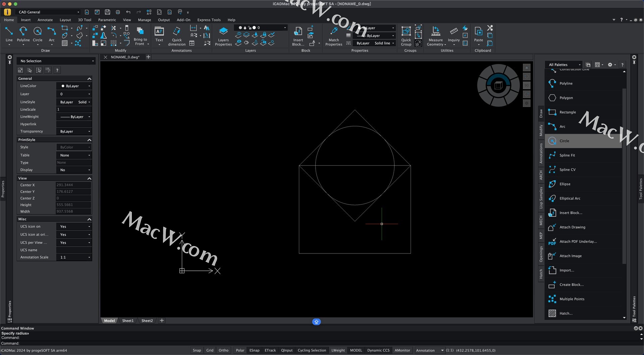Open Layers Properties
644x355 pixels.
[x=223, y=36]
